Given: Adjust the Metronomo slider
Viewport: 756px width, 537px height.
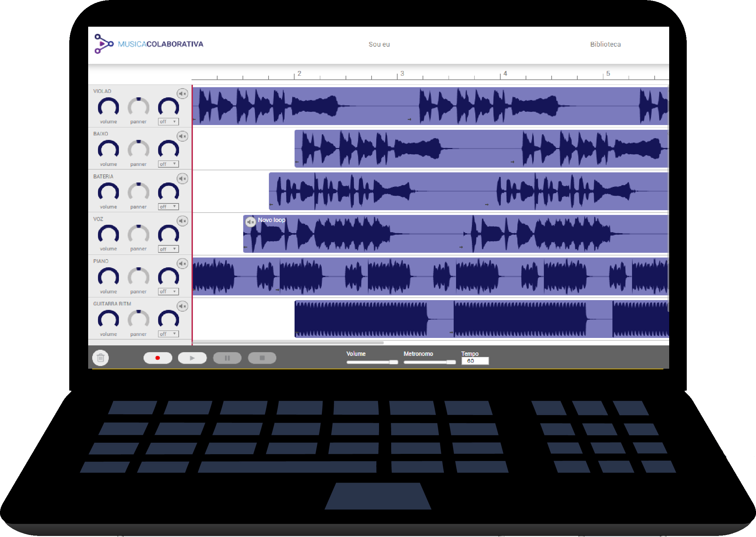Looking at the screenshot, I should point(430,362).
